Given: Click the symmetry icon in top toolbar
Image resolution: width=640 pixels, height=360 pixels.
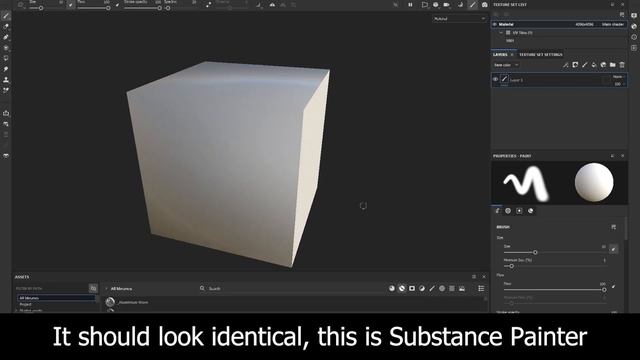Looking at the screenshot, I should [x=272, y=5].
